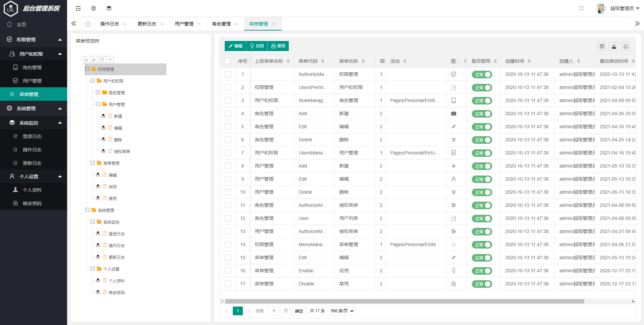The height and width of the screenshot is (325, 644).
Task: Check the select-all checkbox in table header
Action: [228, 61]
